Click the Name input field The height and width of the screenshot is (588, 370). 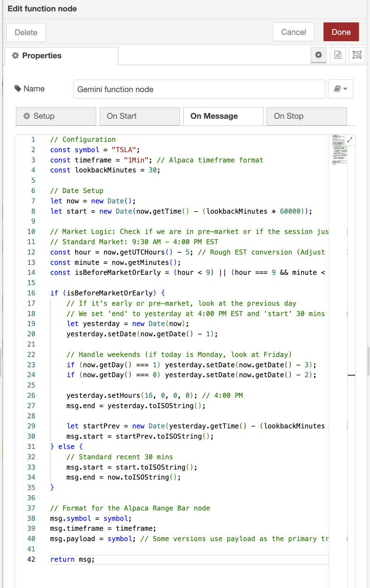[199, 89]
